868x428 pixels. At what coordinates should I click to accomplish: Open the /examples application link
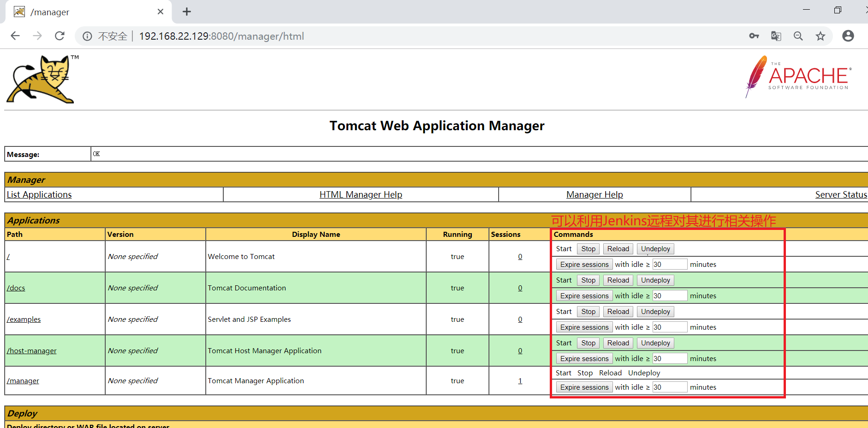(24, 319)
